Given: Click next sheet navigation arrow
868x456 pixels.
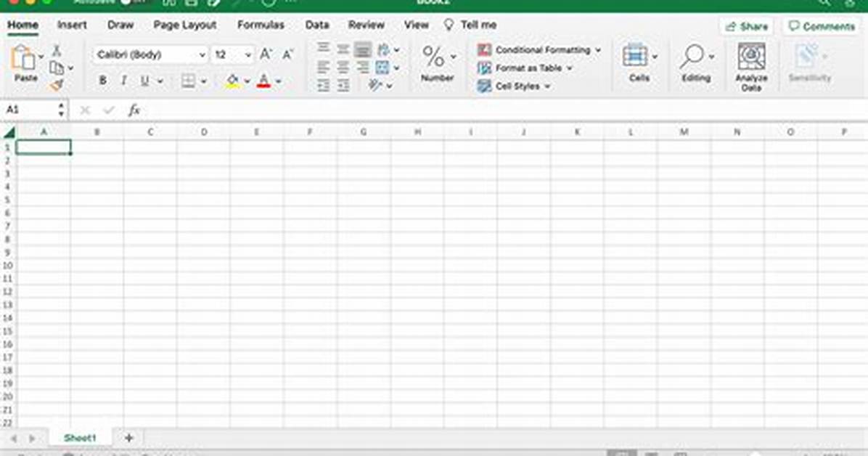Looking at the screenshot, I should pos(32,439).
